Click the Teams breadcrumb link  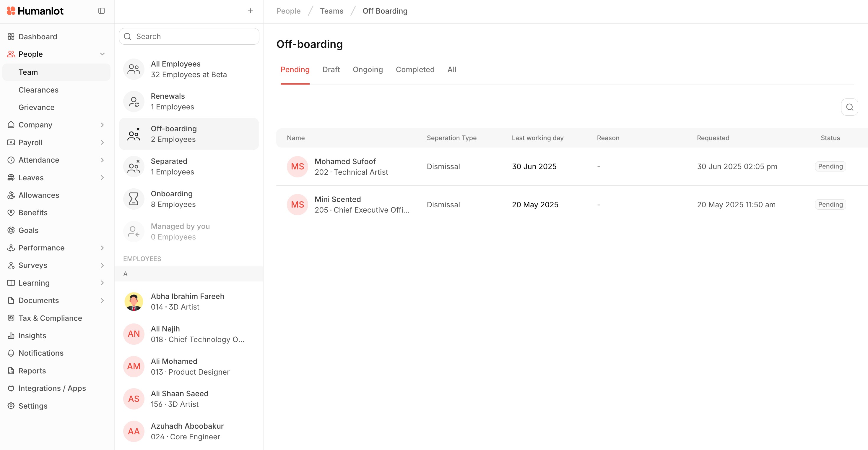coord(331,11)
